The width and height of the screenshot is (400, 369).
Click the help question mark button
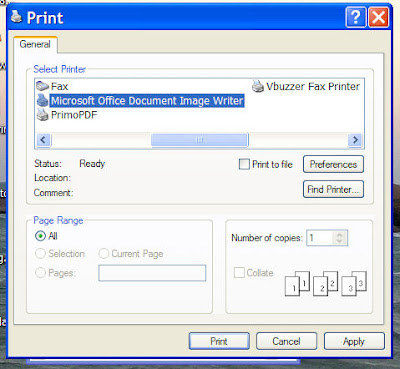356,17
